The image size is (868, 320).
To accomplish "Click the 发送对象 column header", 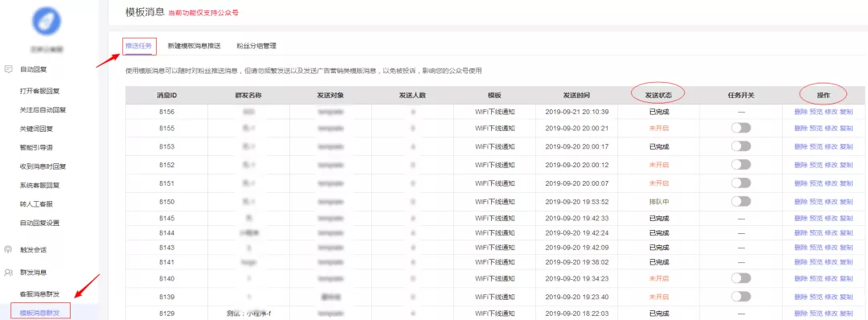I will [330, 95].
